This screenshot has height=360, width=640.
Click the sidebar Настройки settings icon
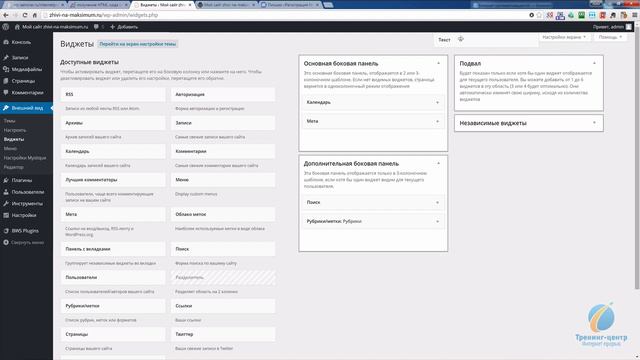(6, 215)
